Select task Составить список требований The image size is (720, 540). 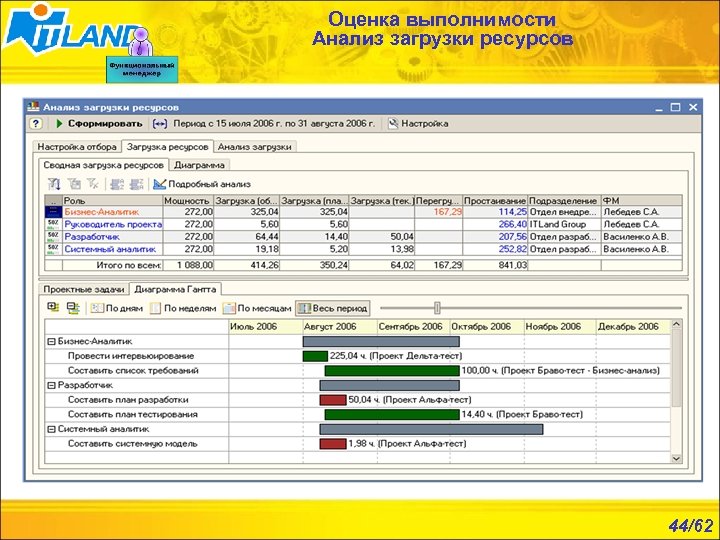click(133, 371)
